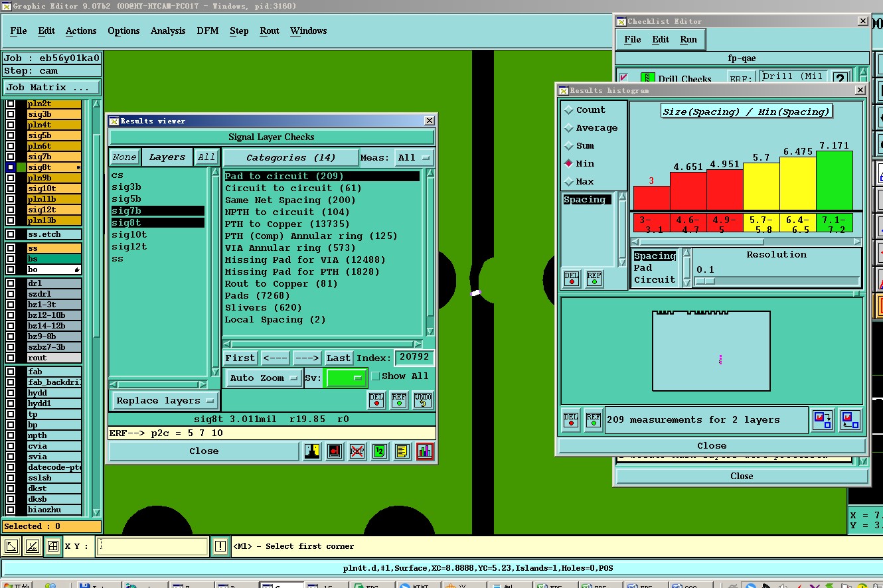Click the red snapshot icon in Results viewer
The height and width of the screenshot is (588, 883).
335,451
